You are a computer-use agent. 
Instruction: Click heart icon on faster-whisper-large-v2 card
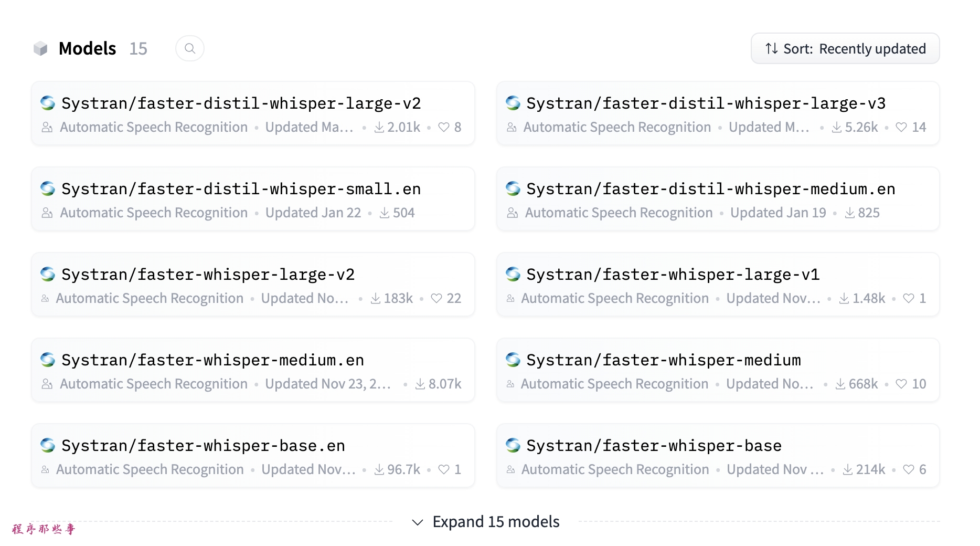pos(436,298)
